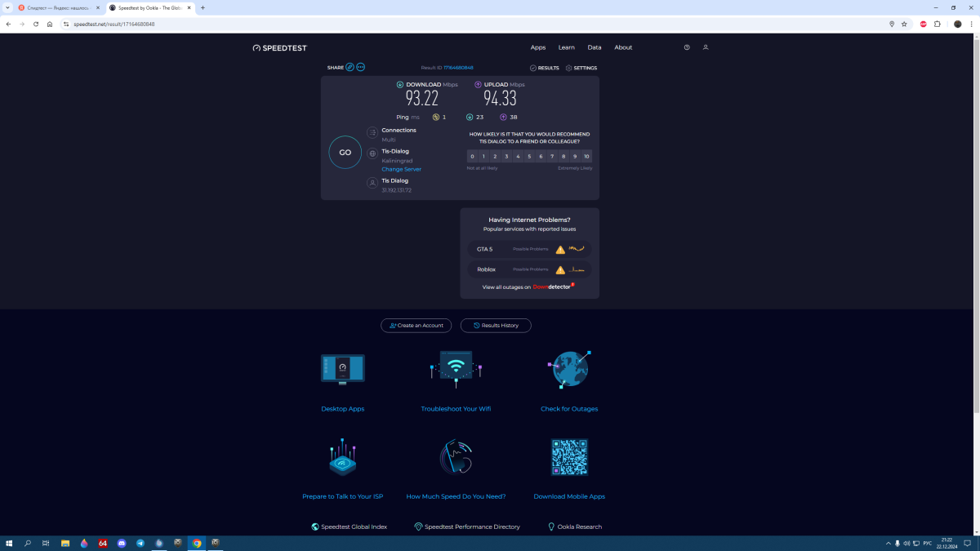Viewport: 980px width, 551px height.
Task: Select rating 0 in recommendation survey
Action: (472, 156)
